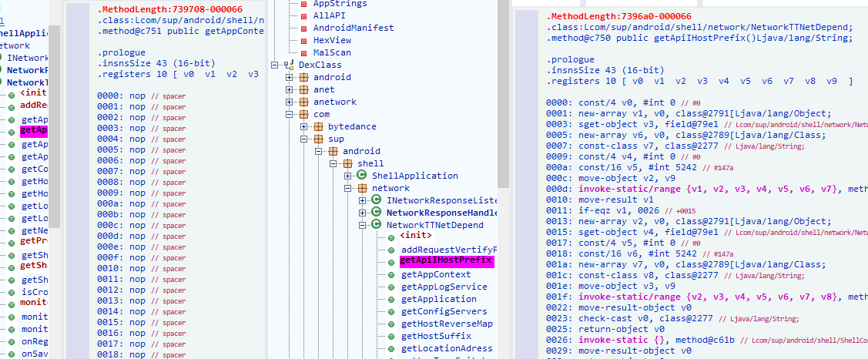868x359 pixels.
Task: Select the getConfigServers method
Action: (x=444, y=310)
